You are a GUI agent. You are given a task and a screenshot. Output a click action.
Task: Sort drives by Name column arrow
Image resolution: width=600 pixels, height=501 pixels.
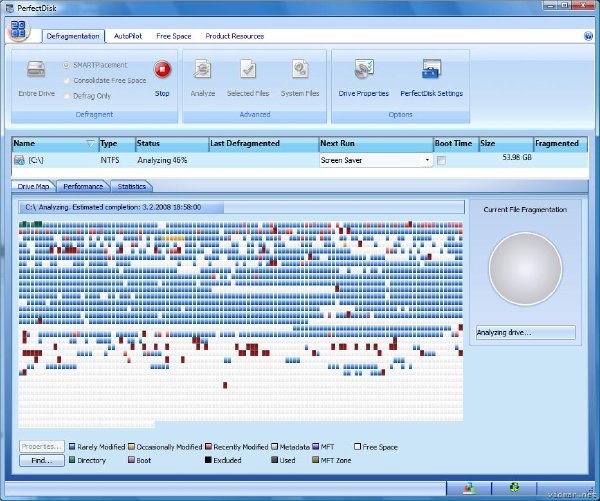pos(90,144)
